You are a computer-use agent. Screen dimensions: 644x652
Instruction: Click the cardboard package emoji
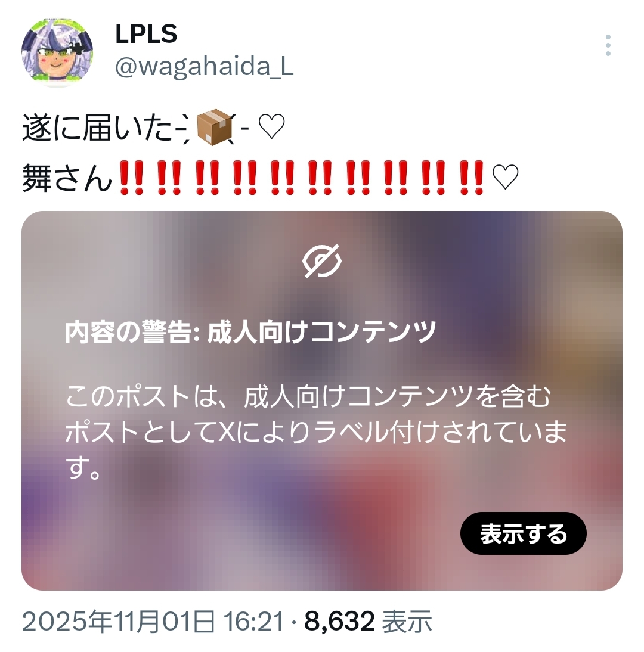tap(214, 127)
